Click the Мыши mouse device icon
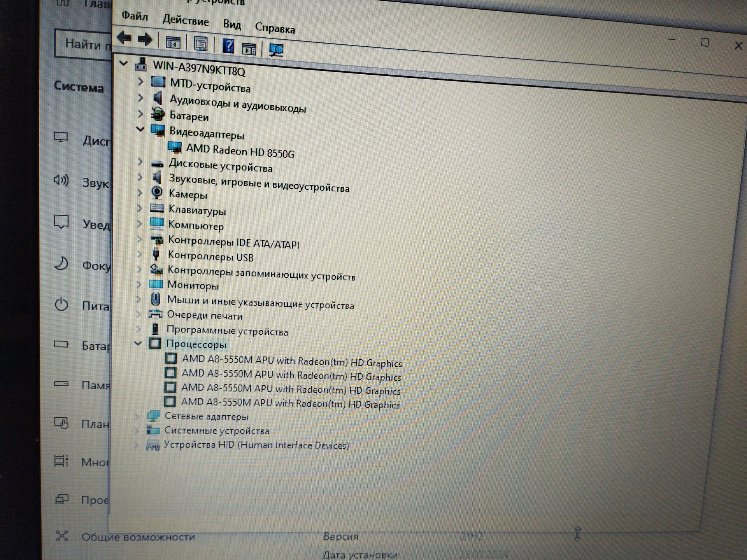747x560 pixels. [156, 299]
